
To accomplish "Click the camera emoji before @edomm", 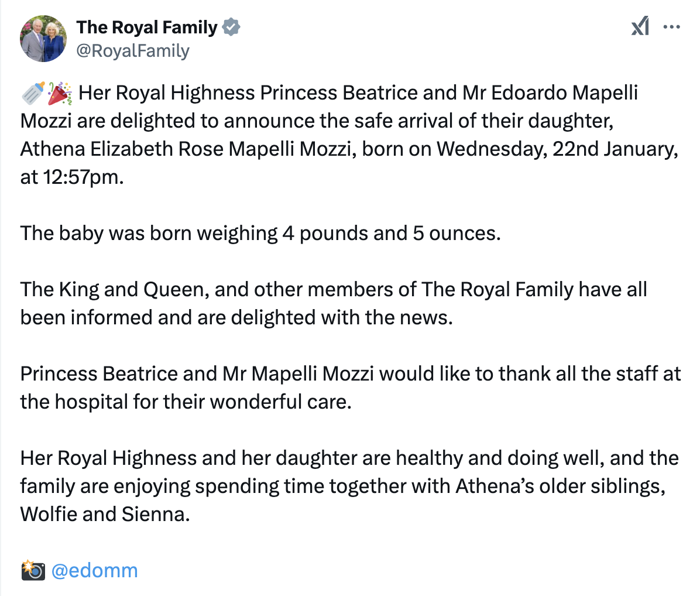I will pos(33,570).
